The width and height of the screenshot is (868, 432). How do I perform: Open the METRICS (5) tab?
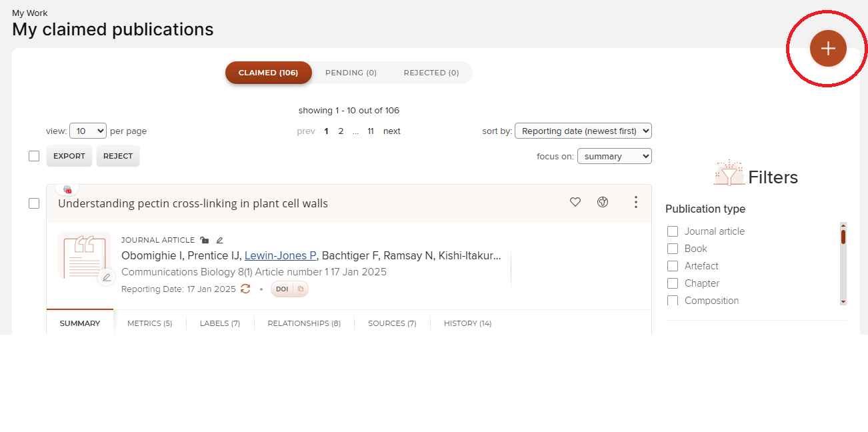point(149,323)
